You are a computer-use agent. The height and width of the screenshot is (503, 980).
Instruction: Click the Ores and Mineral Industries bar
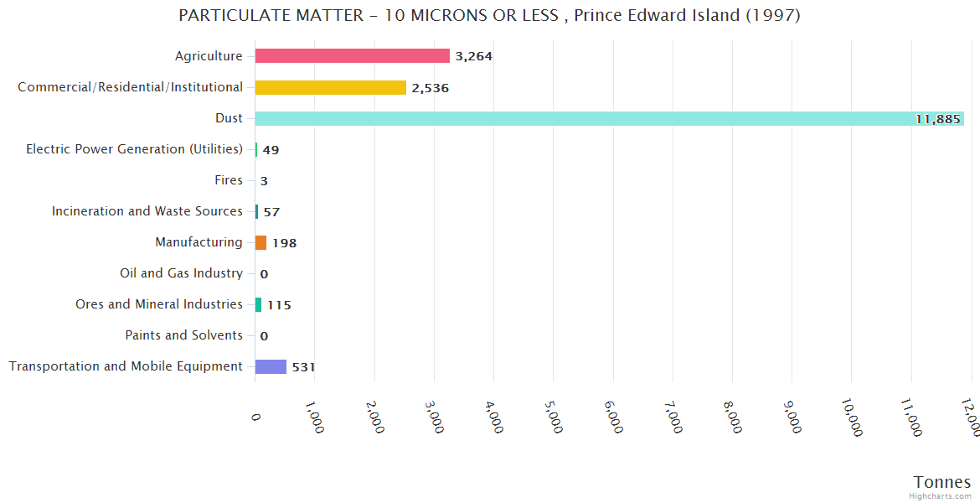(x=258, y=304)
